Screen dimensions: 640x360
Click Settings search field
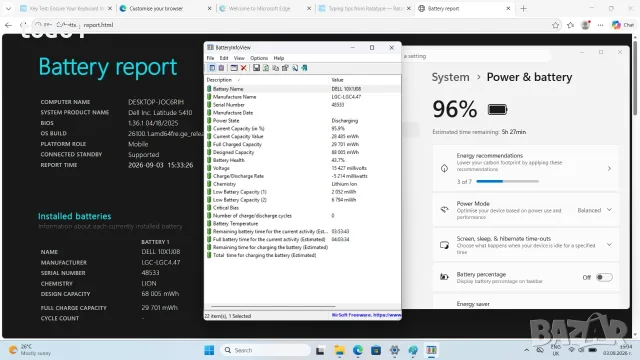click(x=476, y=56)
